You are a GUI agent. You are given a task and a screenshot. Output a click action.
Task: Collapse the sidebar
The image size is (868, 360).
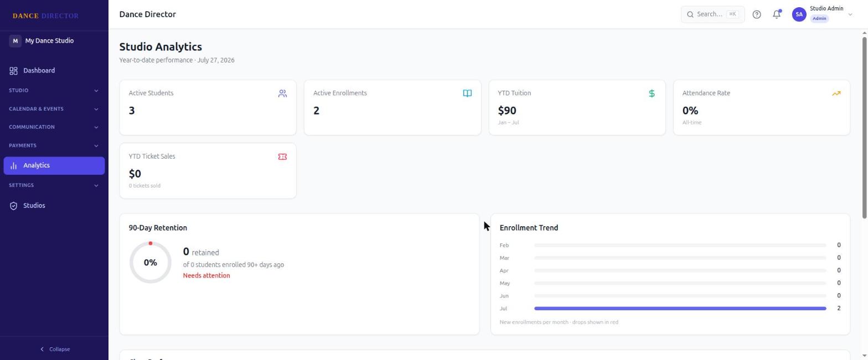54,349
